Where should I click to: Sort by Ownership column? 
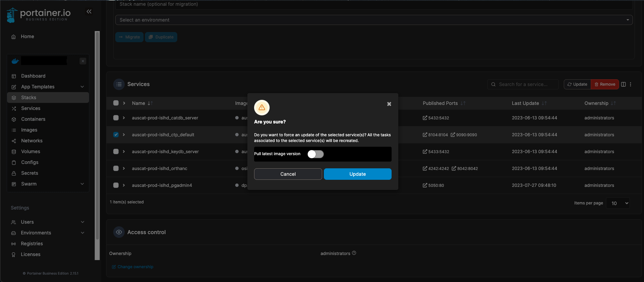600,103
